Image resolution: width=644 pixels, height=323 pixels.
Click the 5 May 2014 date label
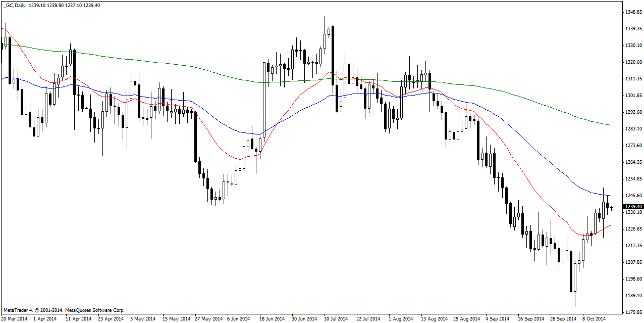pyautogui.click(x=143, y=319)
